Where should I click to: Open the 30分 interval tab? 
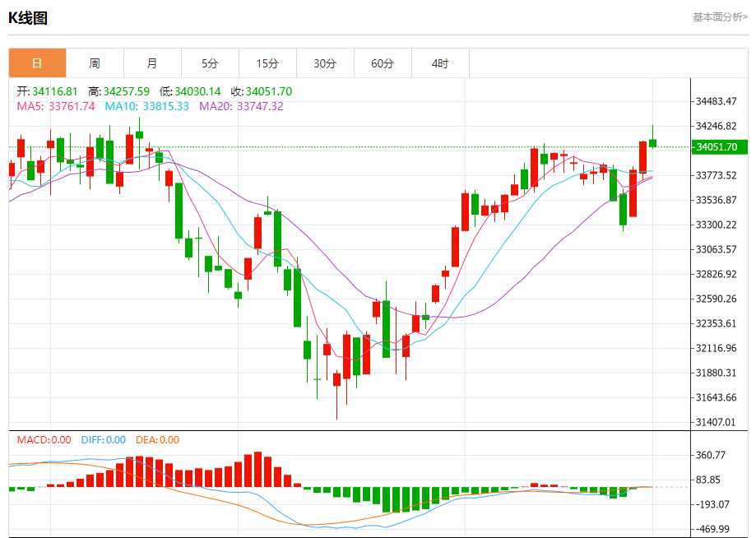pyautogui.click(x=325, y=63)
